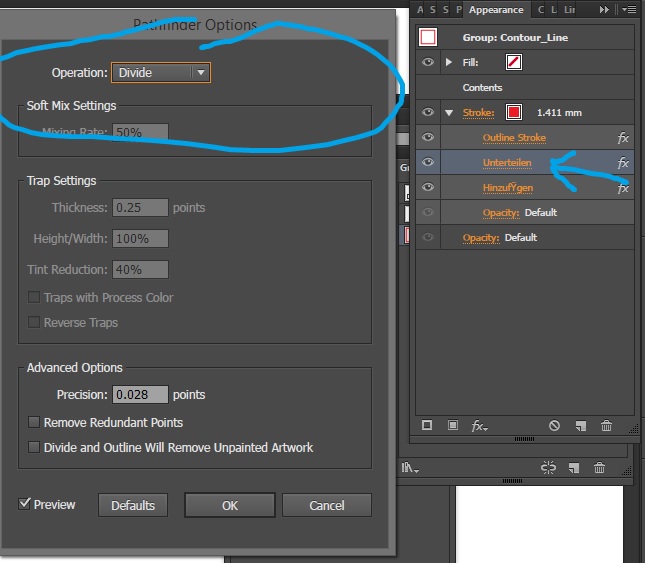
Task: Click Duplicate Selected Item icon in Appearance panel
Action: tap(580, 425)
